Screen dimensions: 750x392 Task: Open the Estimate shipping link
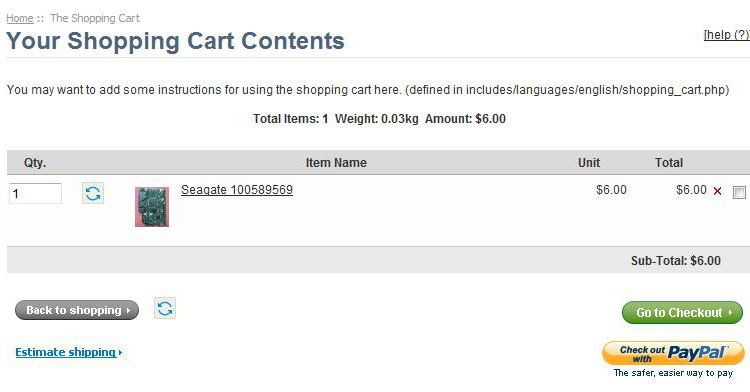pos(68,352)
